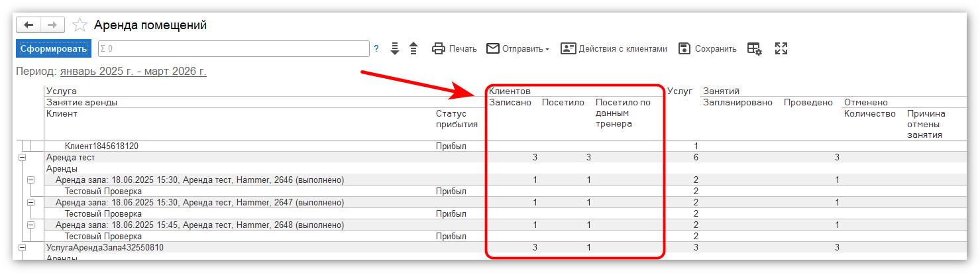Click the Запланировано column header

coord(737,102)
